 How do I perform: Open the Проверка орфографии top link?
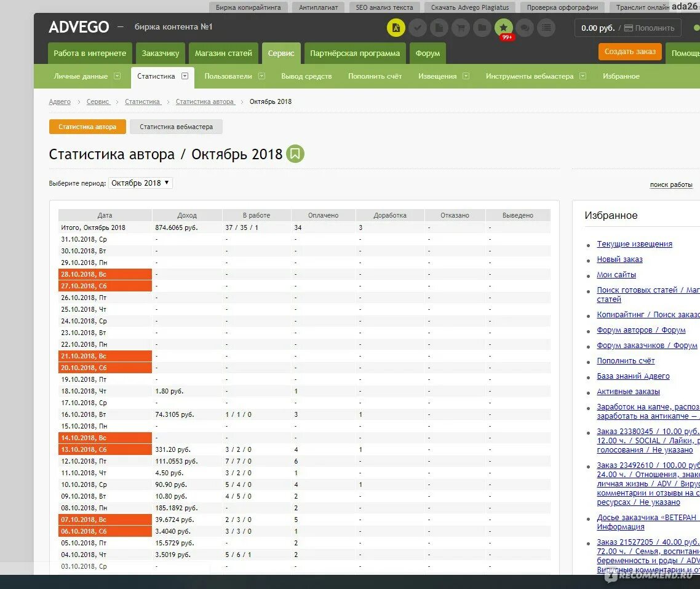[562, 7]
